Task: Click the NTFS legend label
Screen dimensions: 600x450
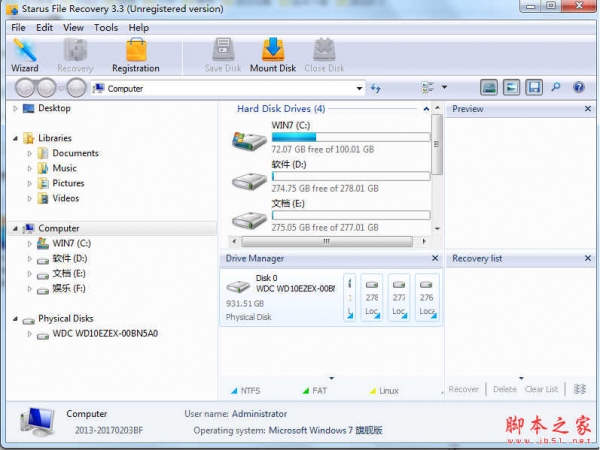Action: (x=251, y=391)
